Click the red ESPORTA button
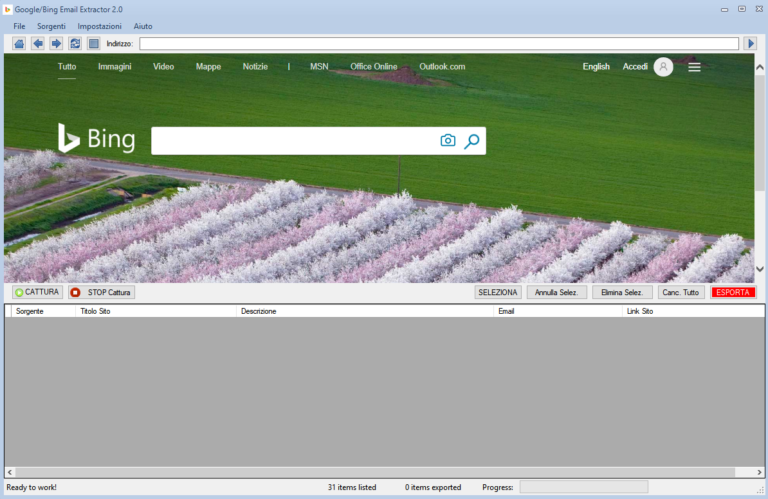 point(733,292)
